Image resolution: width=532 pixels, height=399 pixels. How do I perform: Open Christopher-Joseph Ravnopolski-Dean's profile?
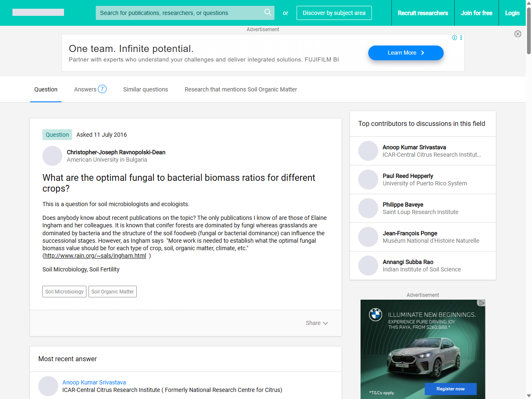pos(116,152)
